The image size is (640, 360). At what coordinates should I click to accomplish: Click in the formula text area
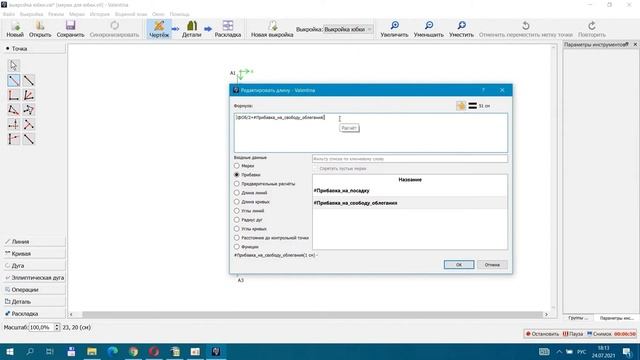point(371,133)
